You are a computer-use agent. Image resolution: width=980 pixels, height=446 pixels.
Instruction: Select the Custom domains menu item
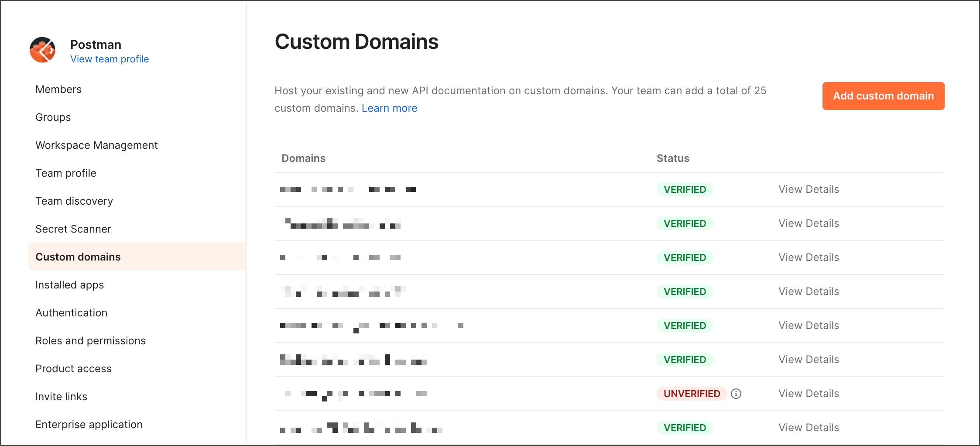click(78, 257)
